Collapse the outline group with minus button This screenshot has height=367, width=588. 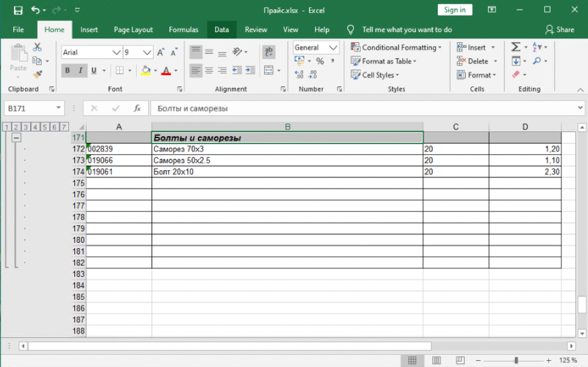click(16, 137)
